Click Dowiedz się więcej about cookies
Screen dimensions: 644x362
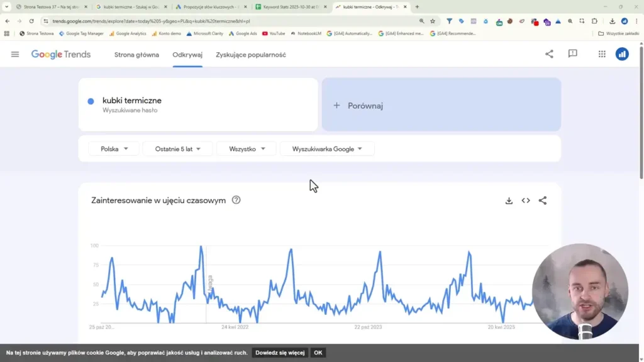coord(280,353)
